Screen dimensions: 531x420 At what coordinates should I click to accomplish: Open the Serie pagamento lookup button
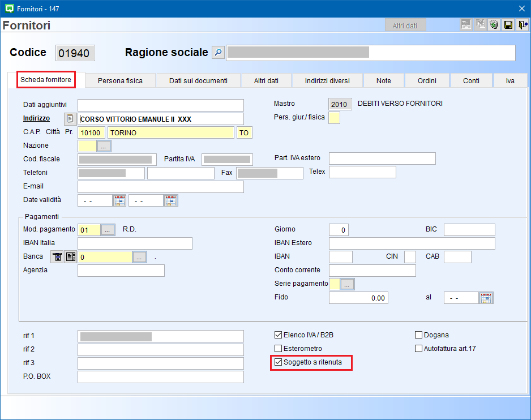click(348, 284)
